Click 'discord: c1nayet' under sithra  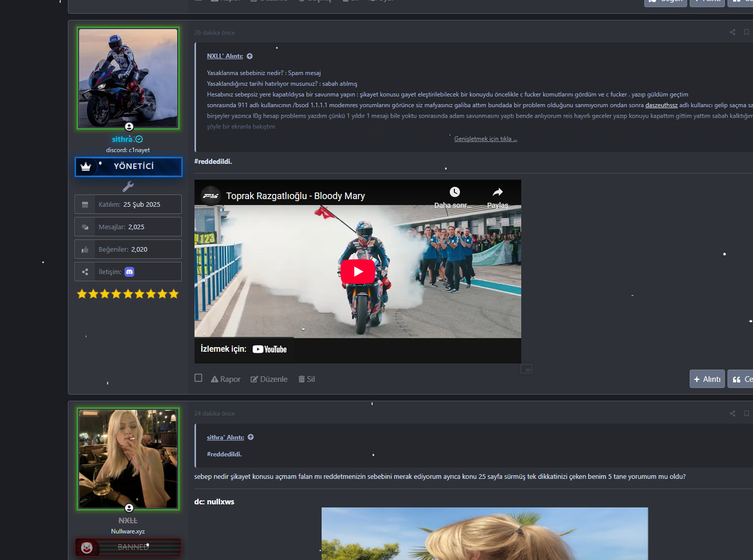click(x=128, y=150)
